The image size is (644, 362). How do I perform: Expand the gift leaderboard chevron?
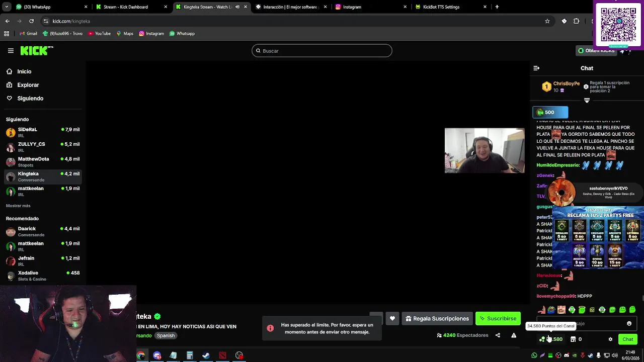pyautogui.click(x=587, y=101)
